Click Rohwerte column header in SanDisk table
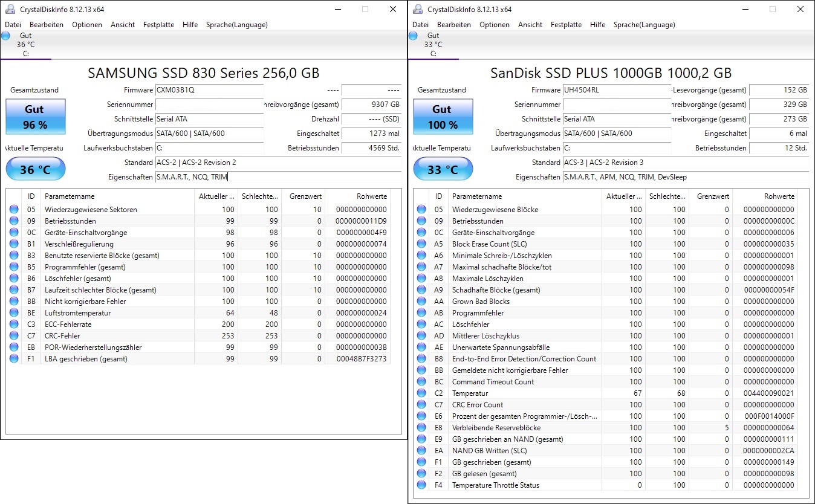 tap(765, 196)
